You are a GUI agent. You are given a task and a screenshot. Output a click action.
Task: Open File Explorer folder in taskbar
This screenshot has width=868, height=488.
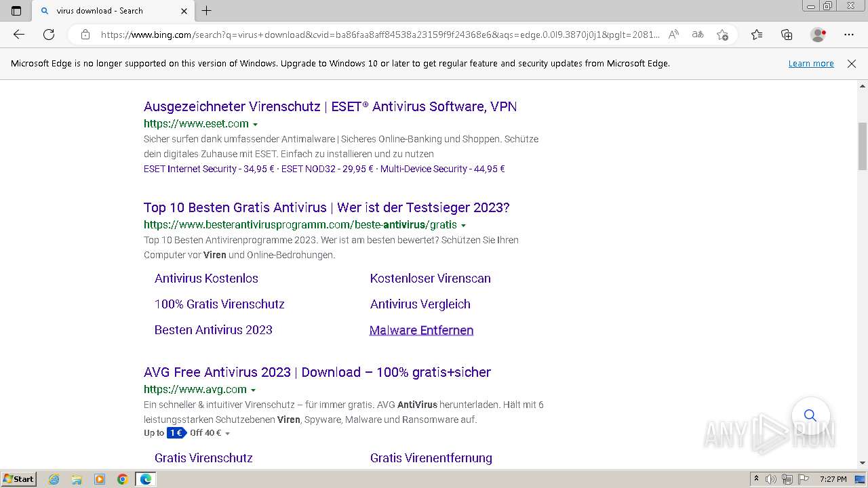pos(77,479)
